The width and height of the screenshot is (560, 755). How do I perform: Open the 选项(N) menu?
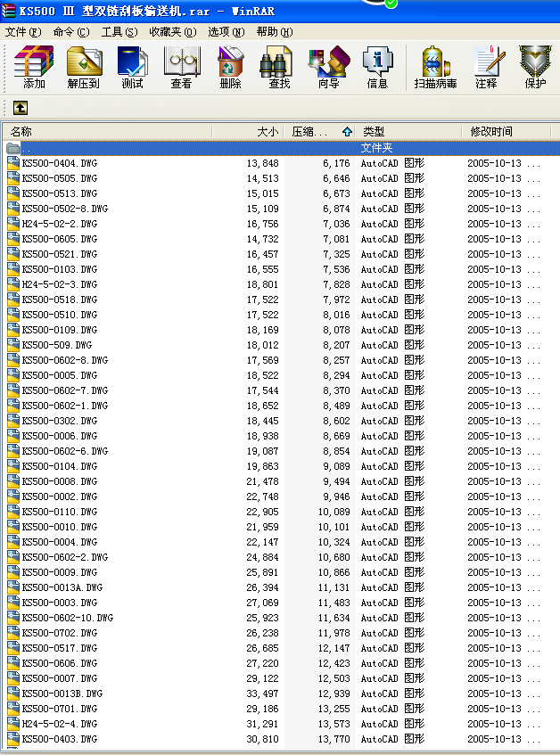click(x=226, y=32)
